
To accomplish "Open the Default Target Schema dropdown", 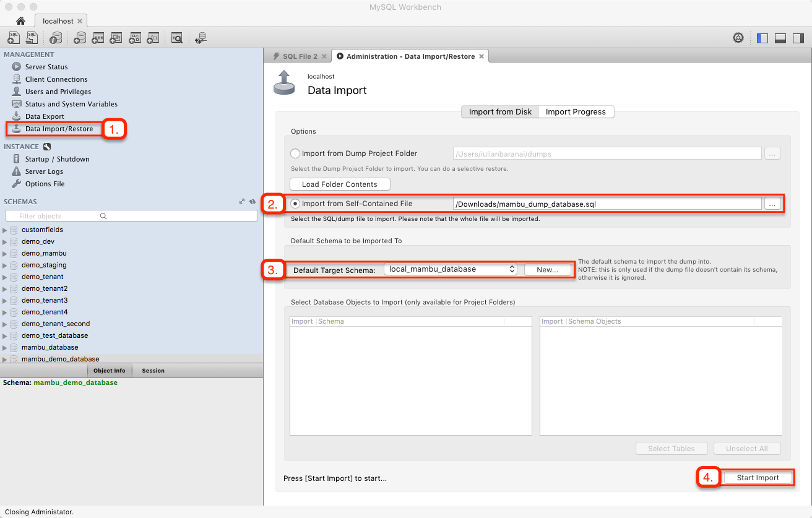I will [451, 269].
